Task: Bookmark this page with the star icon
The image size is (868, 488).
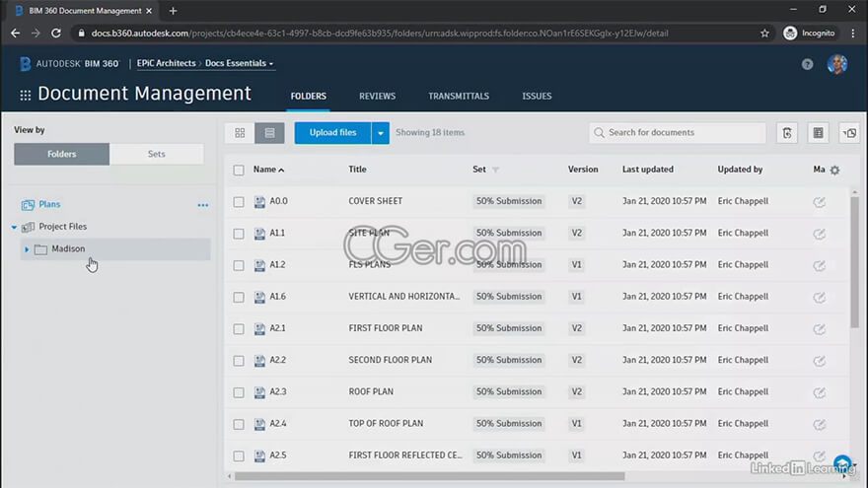Action: click(764, 34)
